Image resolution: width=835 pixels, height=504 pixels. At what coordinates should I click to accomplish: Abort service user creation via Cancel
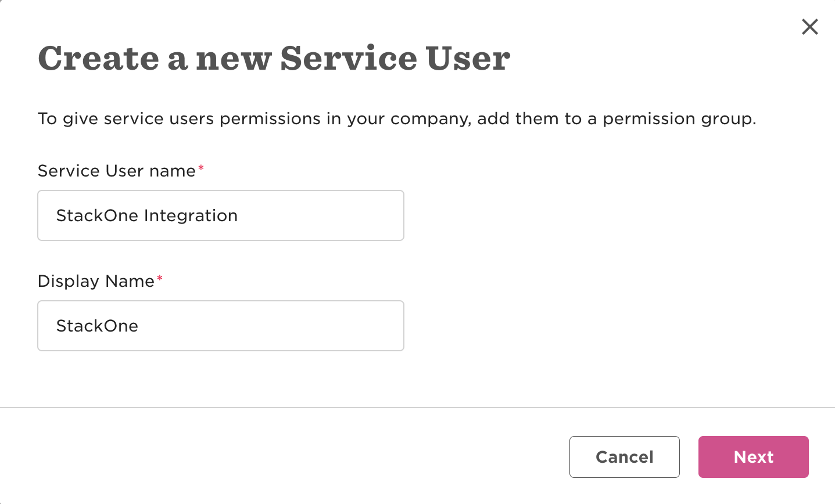coord(624,457)
